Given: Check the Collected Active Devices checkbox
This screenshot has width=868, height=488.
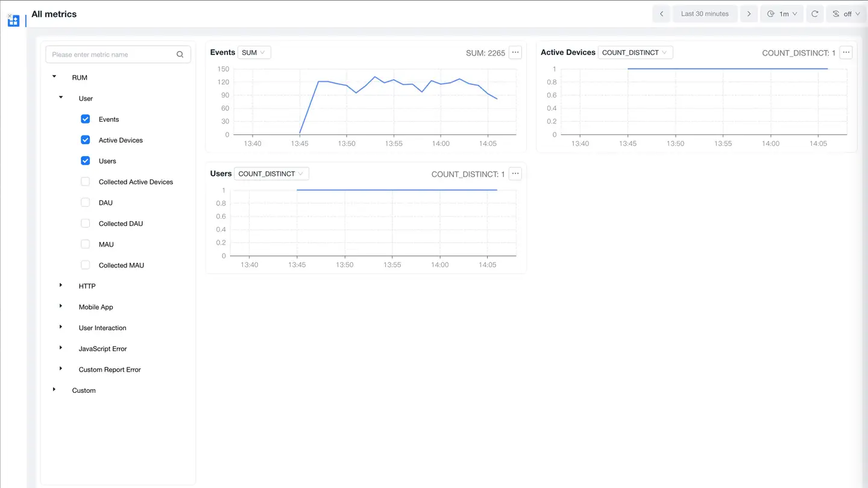Looking at the screenshot, I should click(x=86, y=182).
